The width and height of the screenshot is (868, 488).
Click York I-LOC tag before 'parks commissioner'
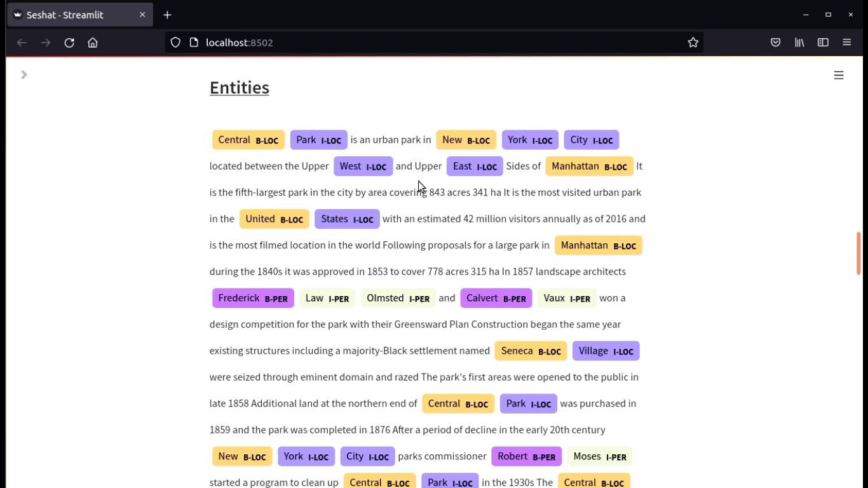pos(306,456)
